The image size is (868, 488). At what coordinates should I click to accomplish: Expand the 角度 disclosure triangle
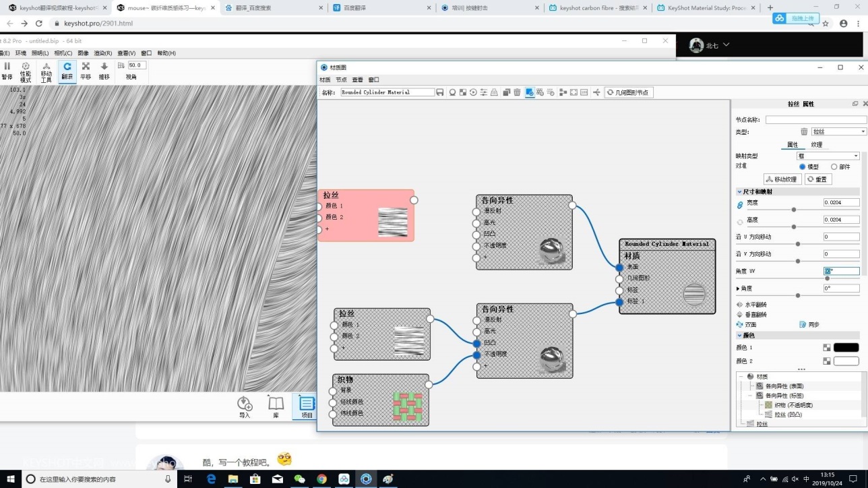pos(739,288)
